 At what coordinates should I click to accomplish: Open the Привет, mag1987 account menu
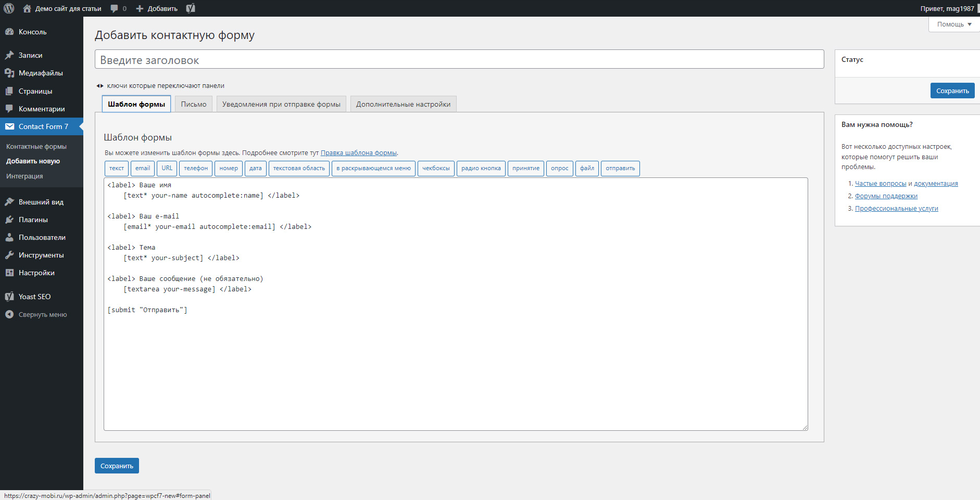(947, 8)
